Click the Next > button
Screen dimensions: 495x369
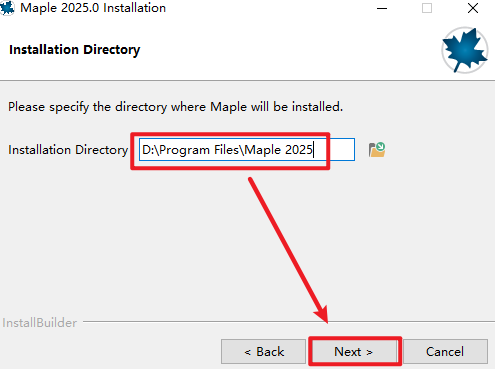[354, 351]
